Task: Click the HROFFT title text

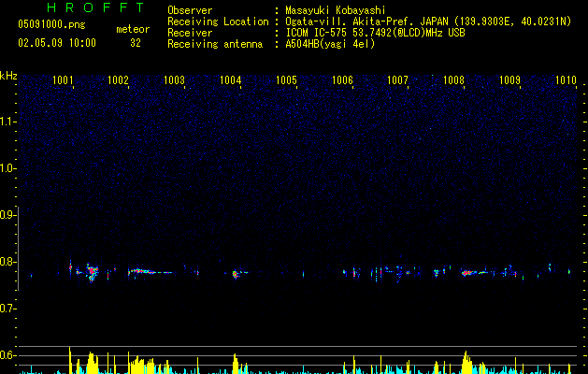Action: coord(95,7)
